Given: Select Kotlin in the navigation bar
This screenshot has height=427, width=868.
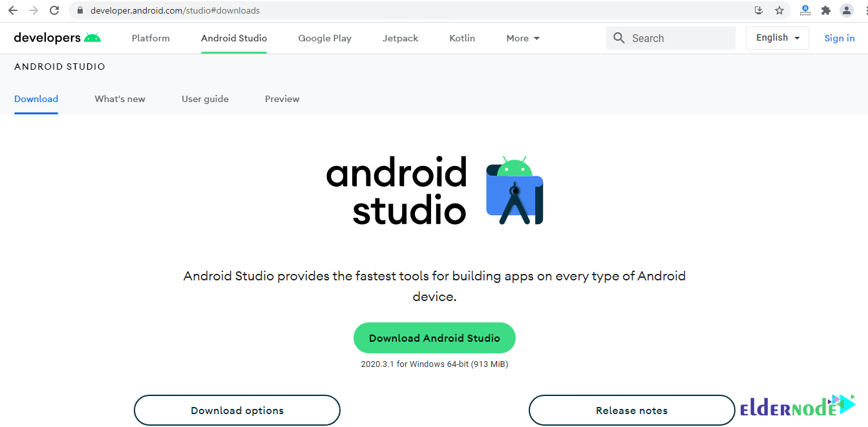Looking at the screenshot, I should [x=461, y=38].
